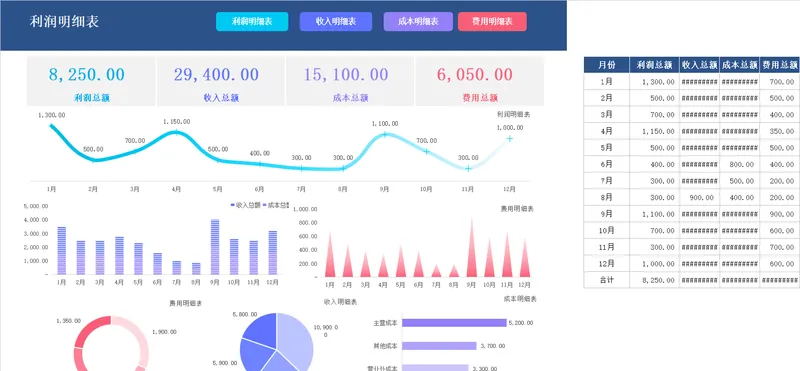The image size is (800, 371).
Task: Select the 其他成本 horizontal bar
Action: pos(439,346)
